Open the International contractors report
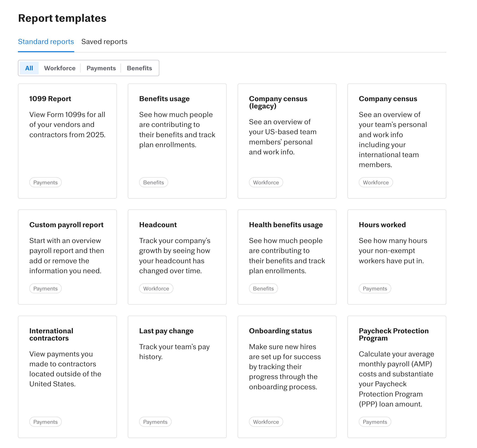Screen dimensions: 477x448 click(51, 334)
